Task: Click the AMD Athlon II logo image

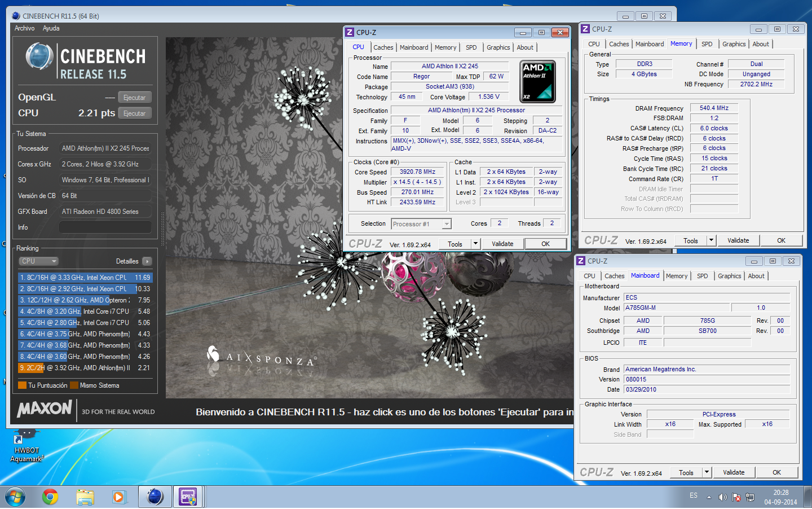Action: tap(537, 81)
